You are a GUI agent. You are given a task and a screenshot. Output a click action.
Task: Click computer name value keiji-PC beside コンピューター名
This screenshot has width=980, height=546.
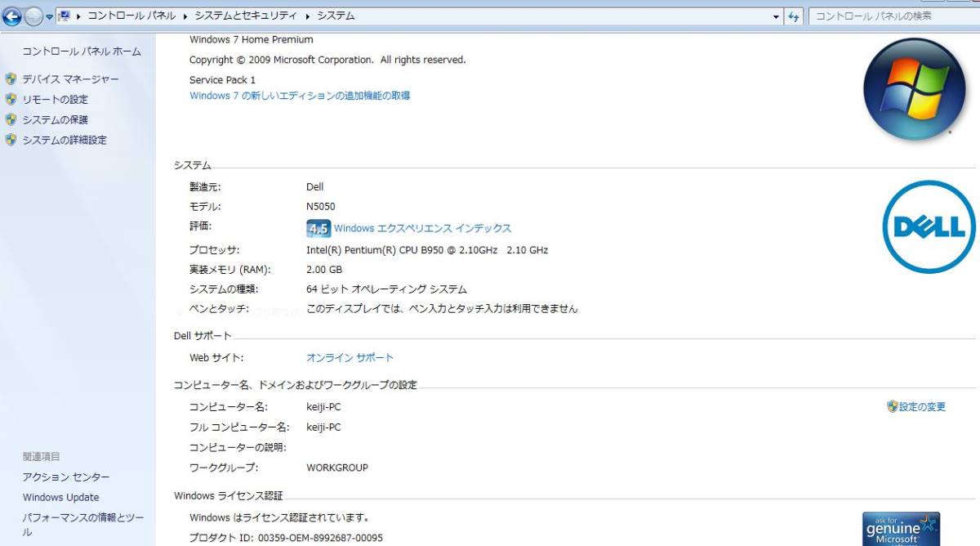click(x=323, y=407)
